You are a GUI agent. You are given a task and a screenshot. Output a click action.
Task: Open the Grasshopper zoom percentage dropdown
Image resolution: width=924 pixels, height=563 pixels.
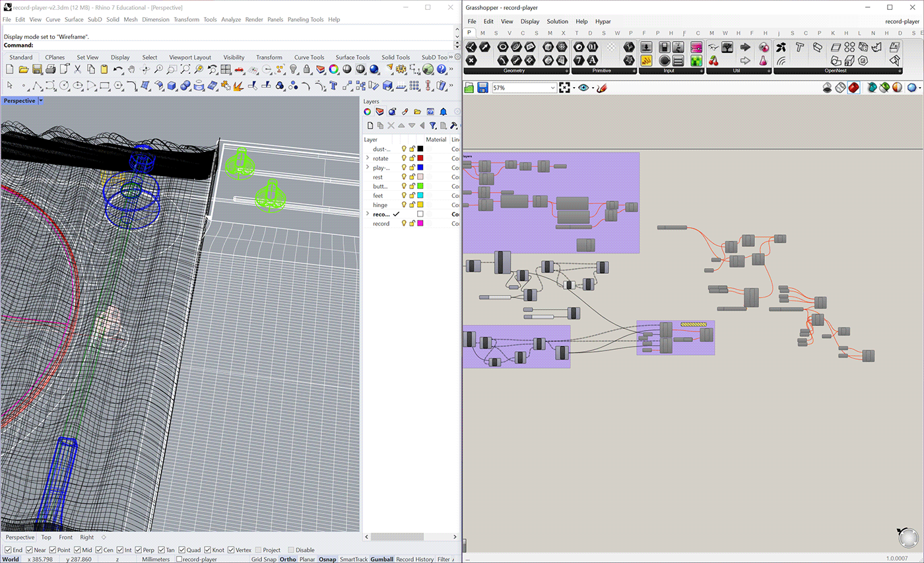click(x=553, y=88)
